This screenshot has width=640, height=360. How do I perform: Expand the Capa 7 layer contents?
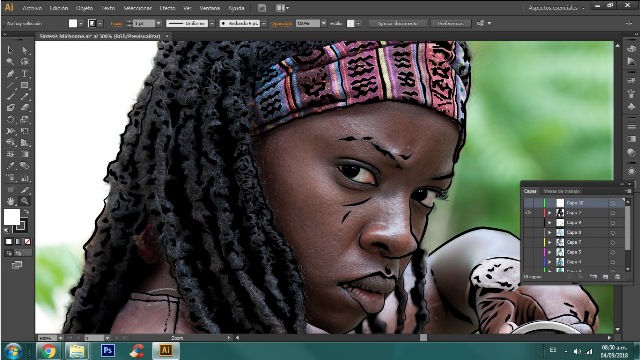(550, 242)
